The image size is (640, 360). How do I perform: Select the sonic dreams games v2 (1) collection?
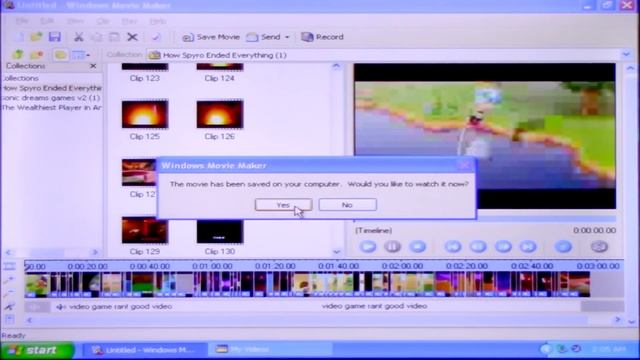tap(51, 98)
